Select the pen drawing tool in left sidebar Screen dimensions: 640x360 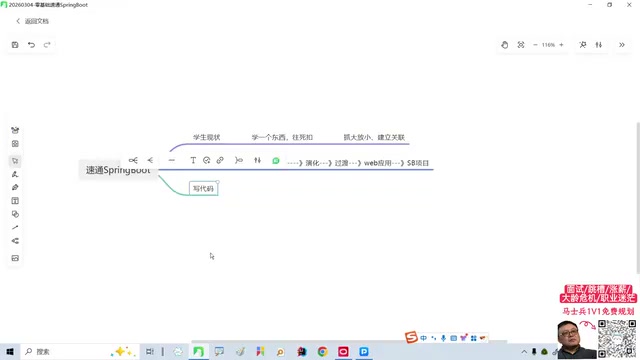pos(15,174)
